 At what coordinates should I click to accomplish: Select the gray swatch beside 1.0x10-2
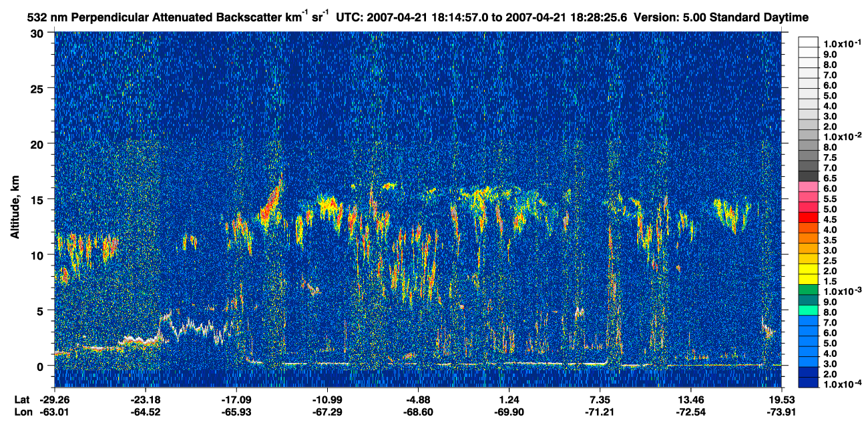(808, 135)
